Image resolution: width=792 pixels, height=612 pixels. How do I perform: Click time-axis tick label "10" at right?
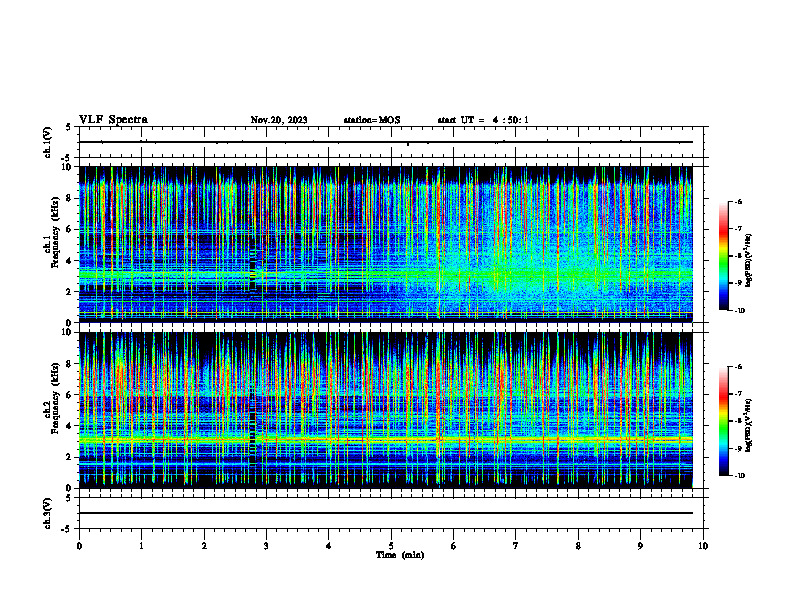(703, 546)
